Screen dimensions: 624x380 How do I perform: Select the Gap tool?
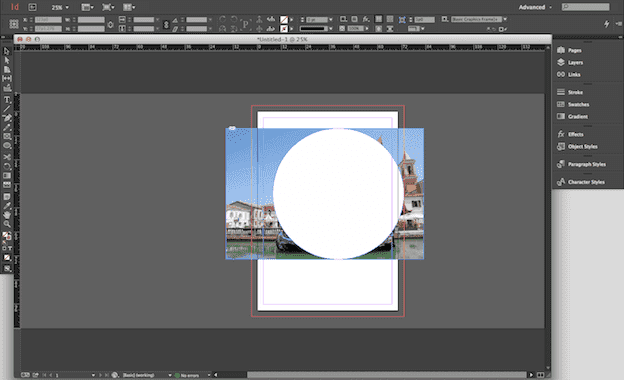(x=7, y=79)
